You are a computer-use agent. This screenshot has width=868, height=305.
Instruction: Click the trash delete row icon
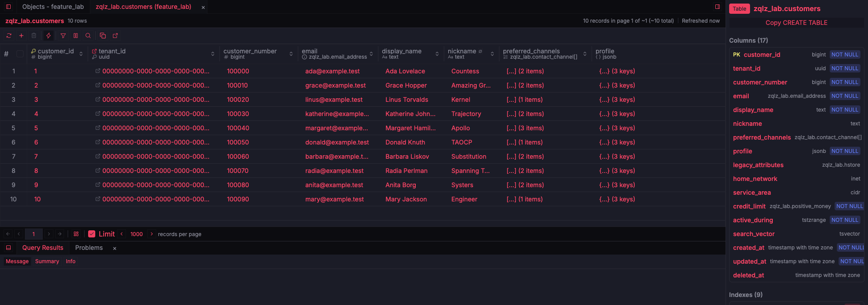[34, 36]
